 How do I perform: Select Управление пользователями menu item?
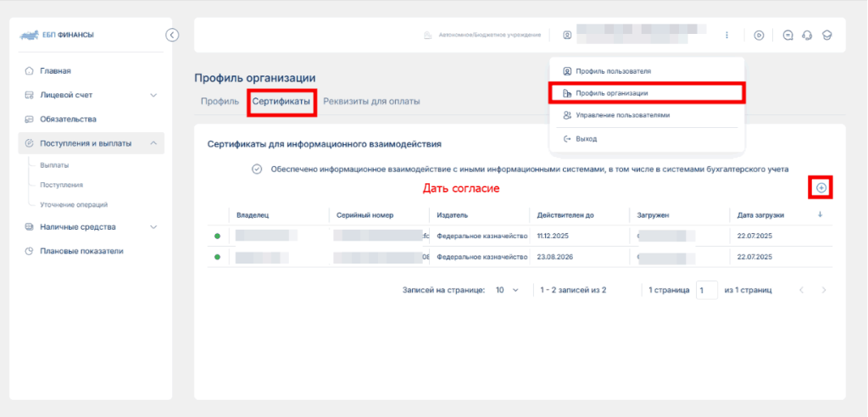(622, 115)
